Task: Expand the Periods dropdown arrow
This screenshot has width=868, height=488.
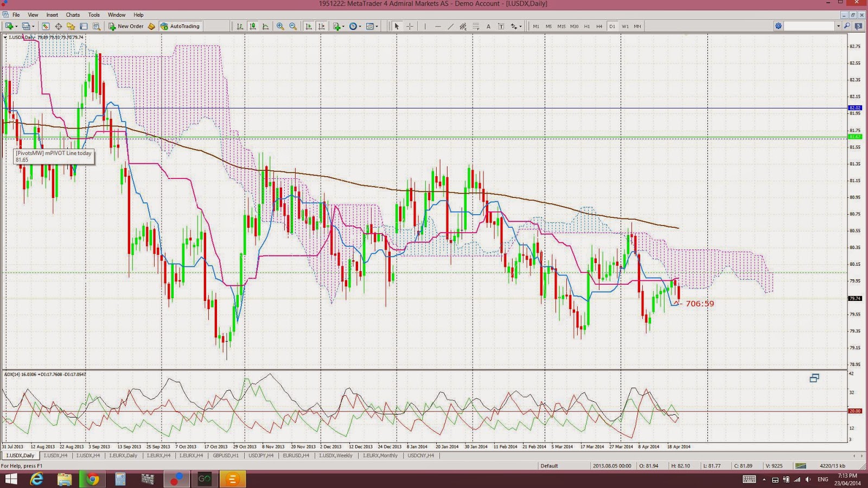Action: (360, 26)
